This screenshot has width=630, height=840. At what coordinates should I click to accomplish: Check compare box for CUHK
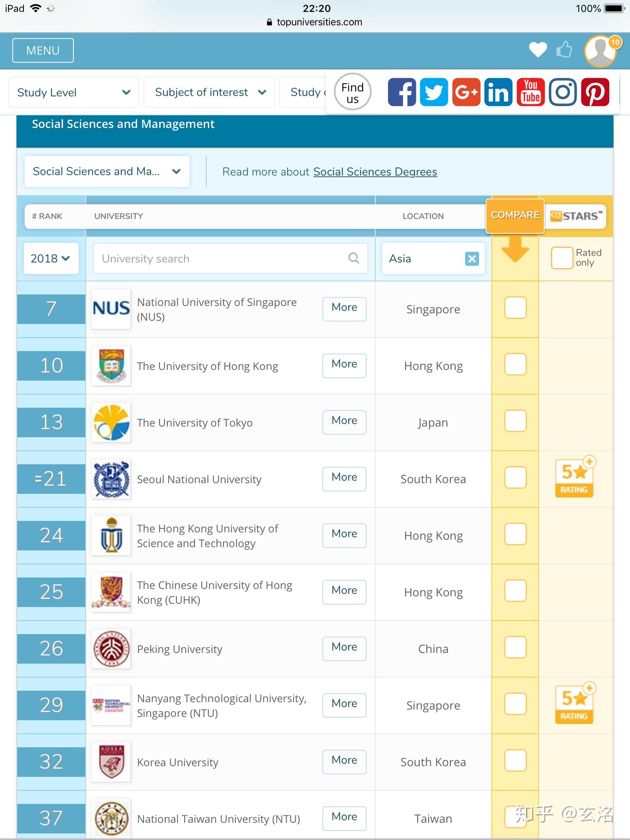(515, 591)
